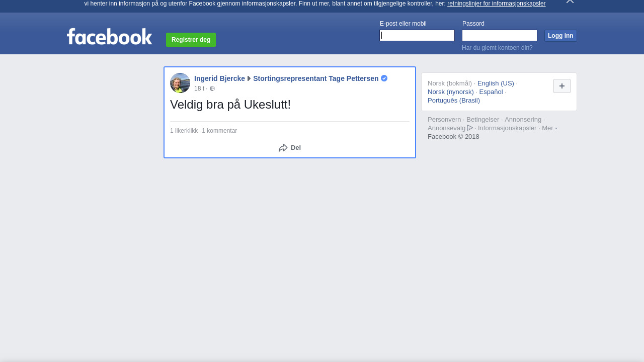View the 1 kommentar on the post
Image resolution: width=644 pixels, height=362 pixels.
pos(219,131)
